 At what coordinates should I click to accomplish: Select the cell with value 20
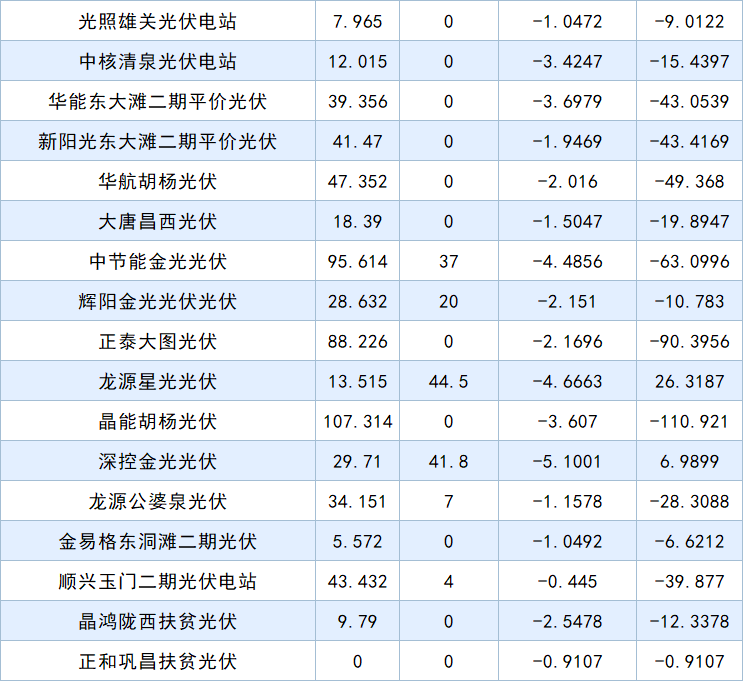(x=448, y=301)
